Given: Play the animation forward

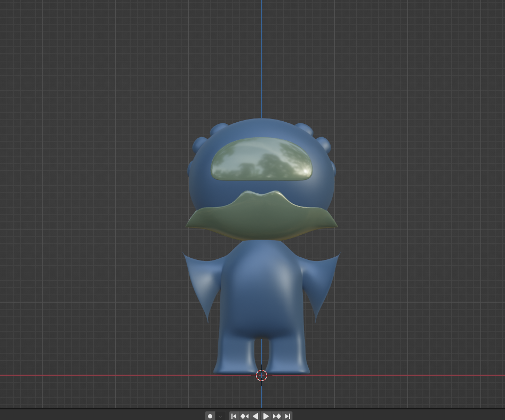Looking at the screenshot, I should click(x=266, y=416).
